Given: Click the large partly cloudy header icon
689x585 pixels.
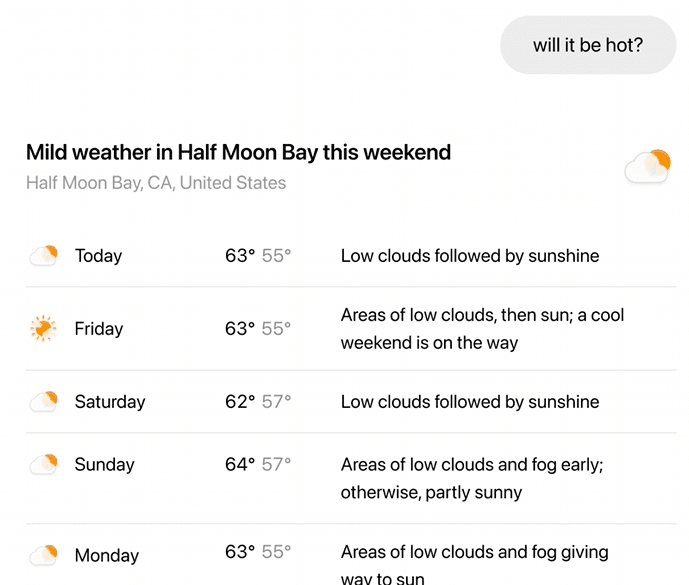Looking at the screenshot, I should tap(648, 167).
